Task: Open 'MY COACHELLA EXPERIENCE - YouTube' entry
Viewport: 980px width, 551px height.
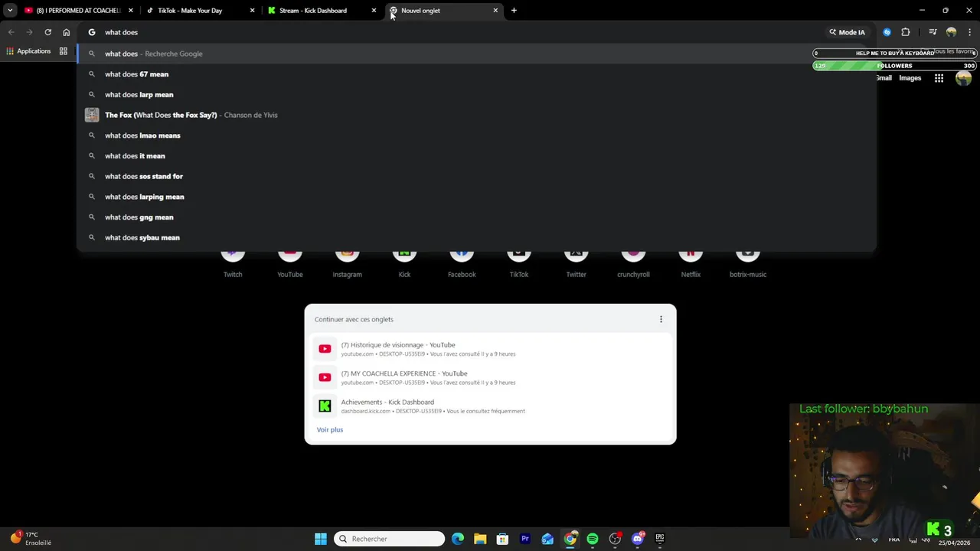Action: [490, 377]
